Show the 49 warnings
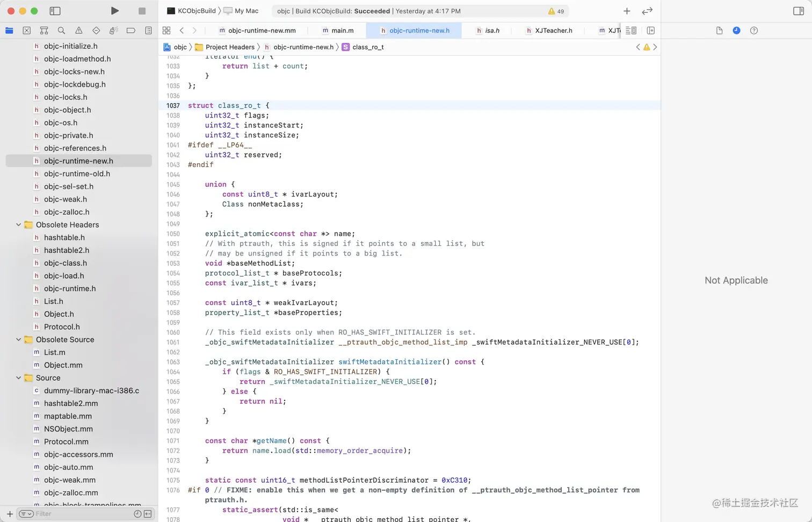Viewport: 812px width, 522px height. (556, 11)
